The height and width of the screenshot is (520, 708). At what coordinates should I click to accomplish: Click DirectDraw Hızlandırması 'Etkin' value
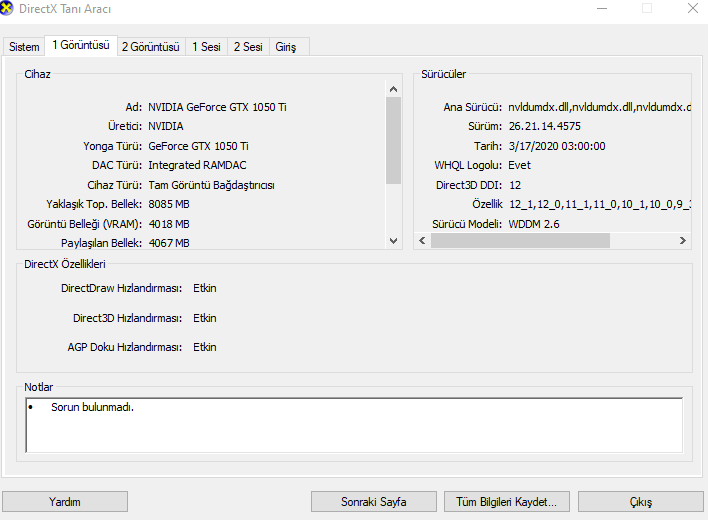[x=205, y=288]
